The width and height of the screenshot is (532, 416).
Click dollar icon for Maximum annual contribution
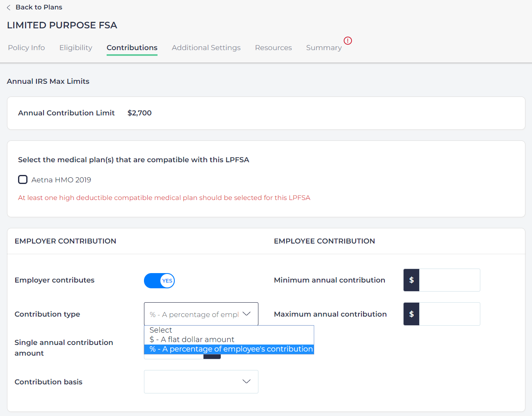click(x=411, y=314)
